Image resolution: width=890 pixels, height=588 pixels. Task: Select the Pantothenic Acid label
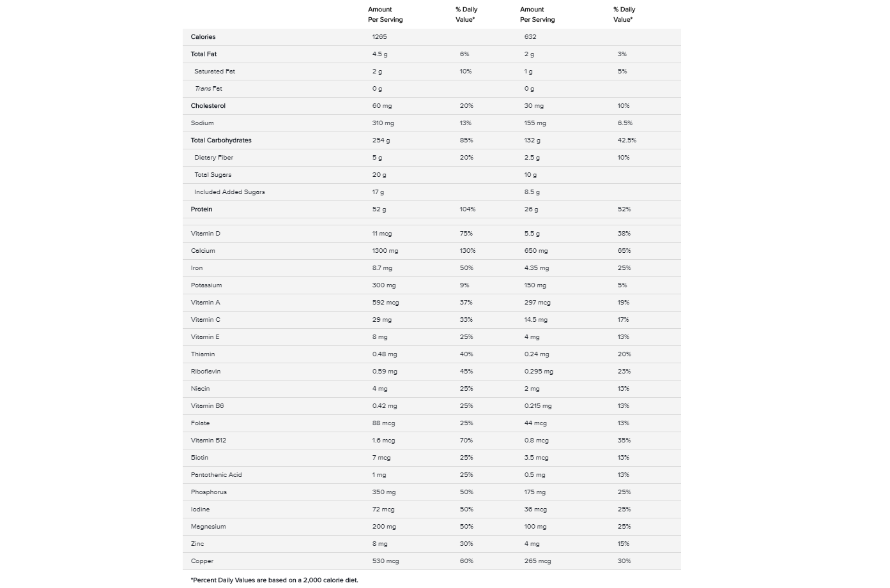pyautogui.click(x=216, y=475)
